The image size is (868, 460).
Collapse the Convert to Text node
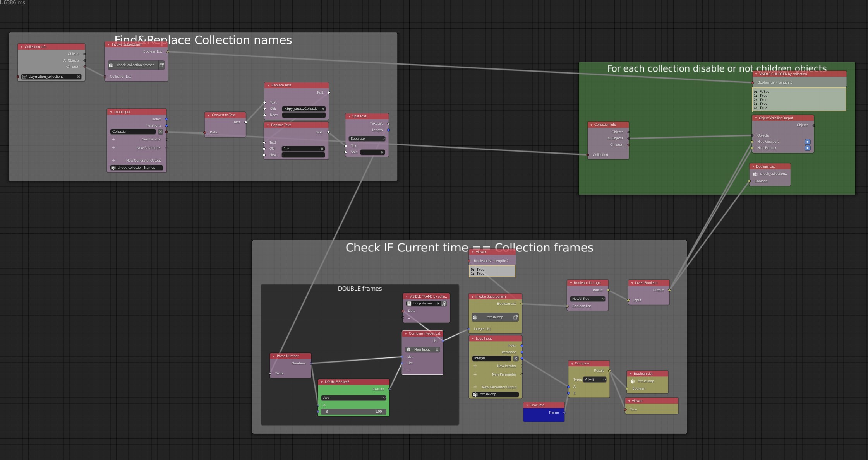[208, 115]
